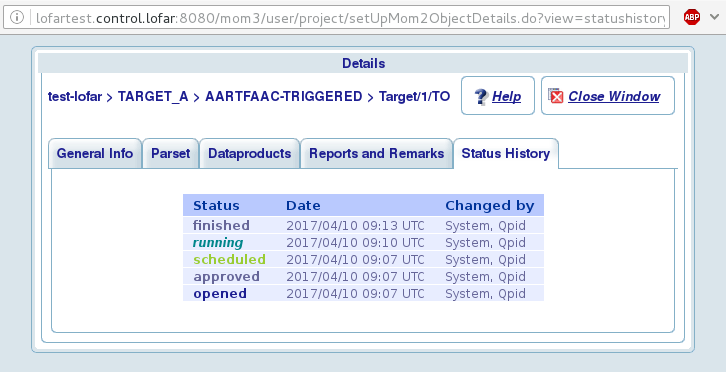Click the question mark Help icon
This screenshot has width=726, height=372.
[x=482, y=96]
